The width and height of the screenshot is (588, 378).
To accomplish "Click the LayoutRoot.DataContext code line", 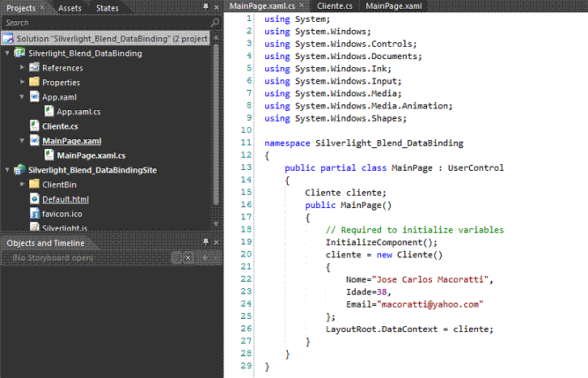I will [409, 329].
